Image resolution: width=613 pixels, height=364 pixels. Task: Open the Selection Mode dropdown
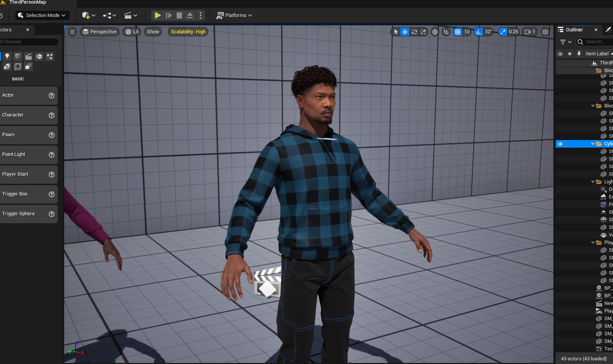coord(42,15)
